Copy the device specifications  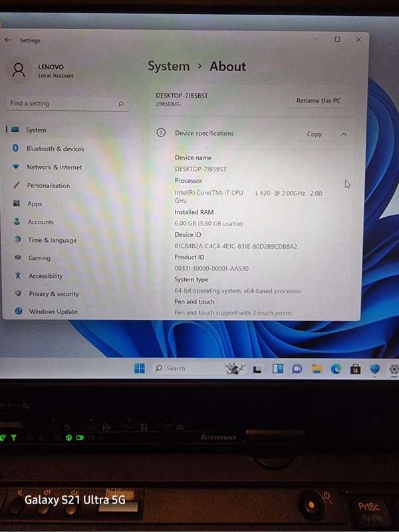[314, 134]
